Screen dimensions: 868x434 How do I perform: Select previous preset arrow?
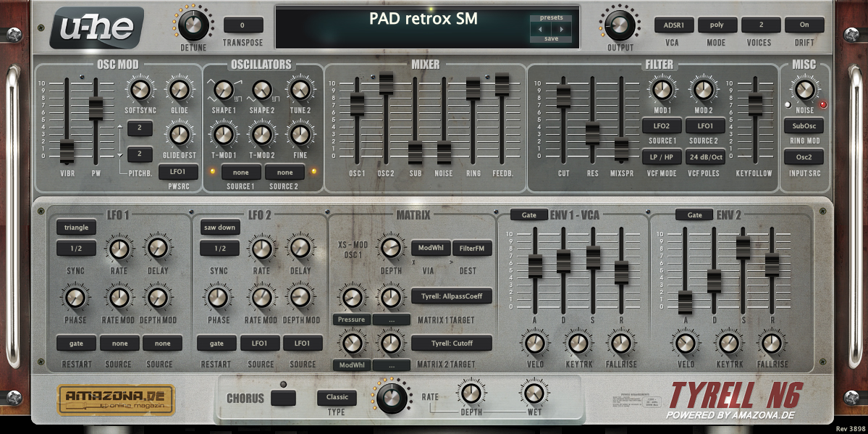(540, 29)
